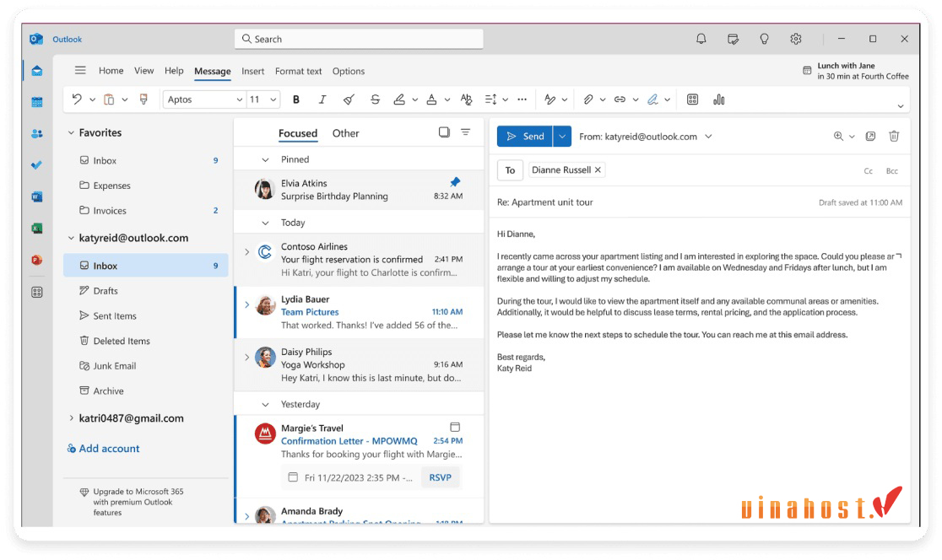Image resolution: width=942 pixels, height=560 pixels.
Task: Expand the ribbon with the chevron
Action: click(x=900, y=106)
